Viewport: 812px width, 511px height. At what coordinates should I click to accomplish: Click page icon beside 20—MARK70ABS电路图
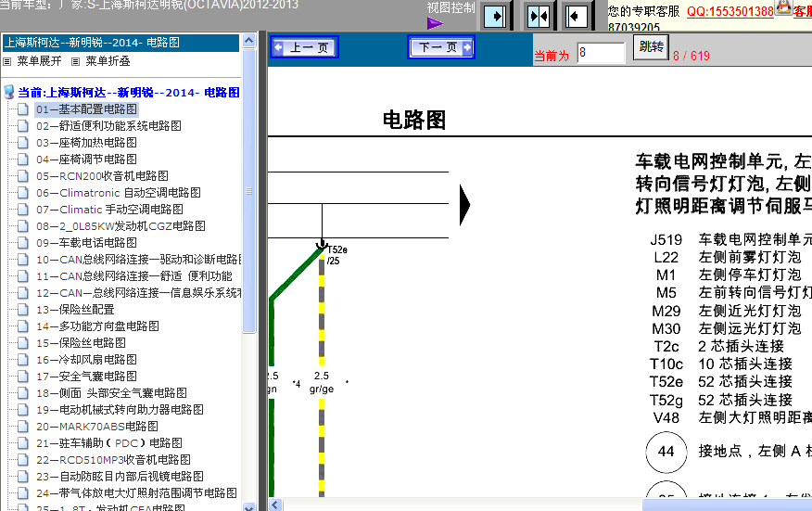click(x=23, y=427)
